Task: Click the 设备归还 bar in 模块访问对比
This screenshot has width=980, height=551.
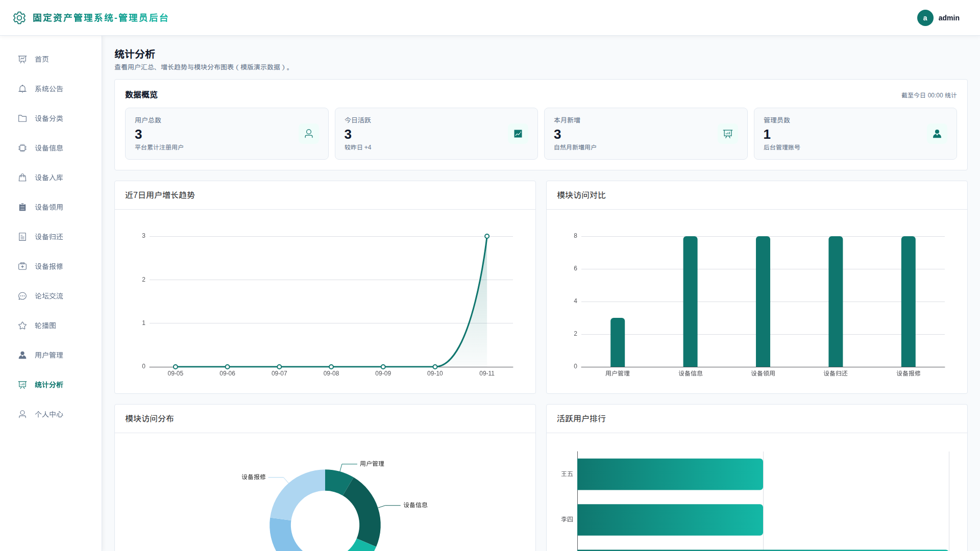Action: (836, 302)
